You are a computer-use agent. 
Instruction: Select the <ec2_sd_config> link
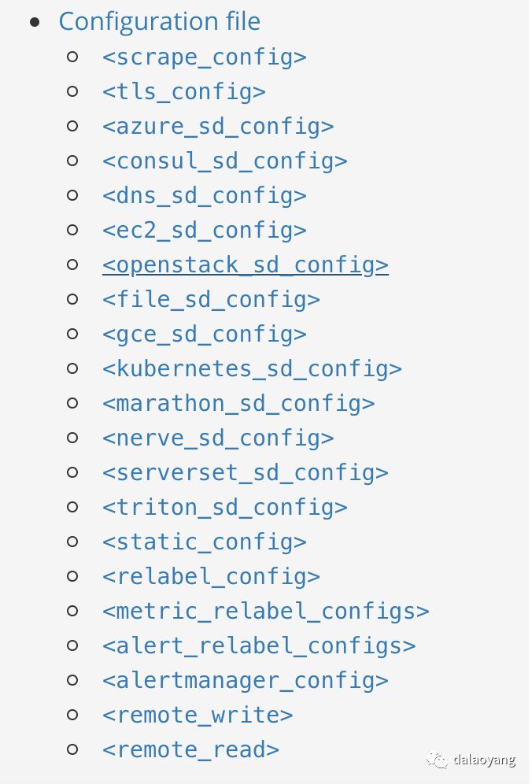tap(205, 231)
